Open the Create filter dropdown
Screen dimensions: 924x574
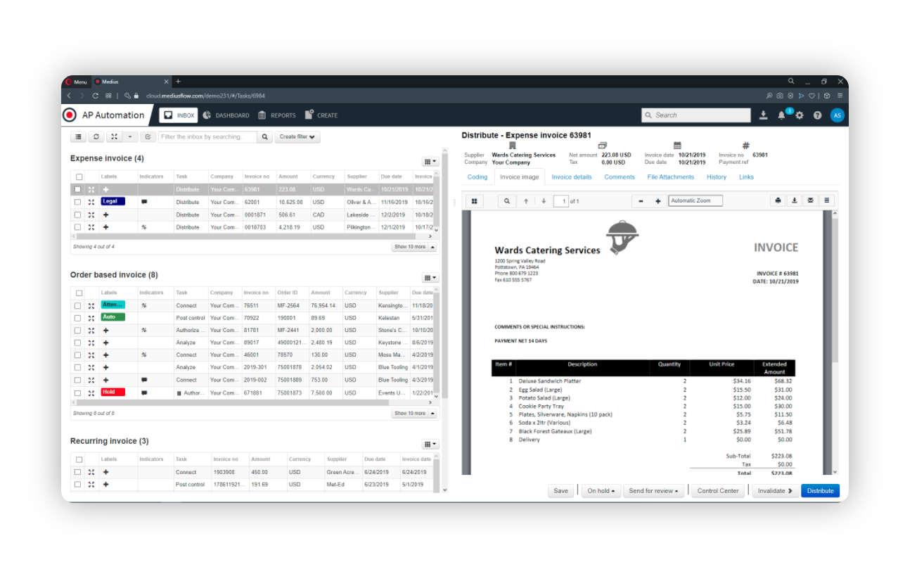(297, 137)
